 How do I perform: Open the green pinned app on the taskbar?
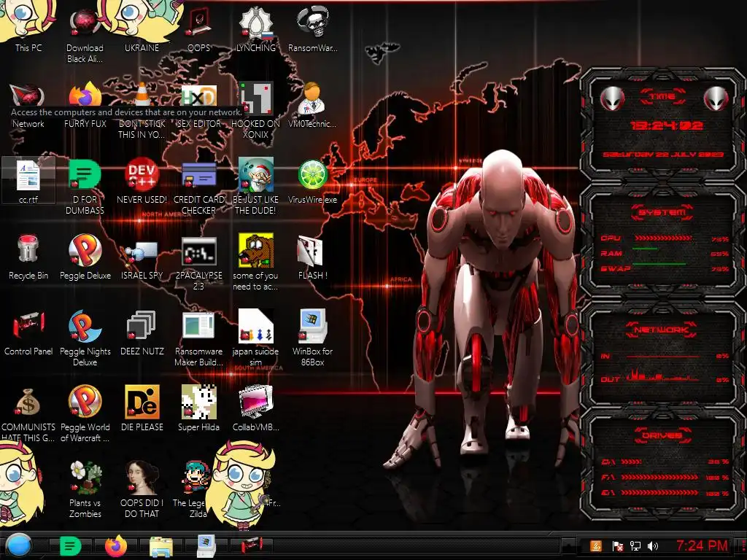pyautogui.click(x=71, y=547)
